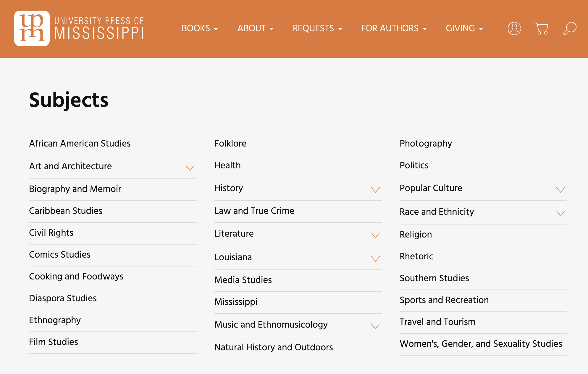Open the Comics Studies subject
The image size is (588, 374).
pos(60,255)
